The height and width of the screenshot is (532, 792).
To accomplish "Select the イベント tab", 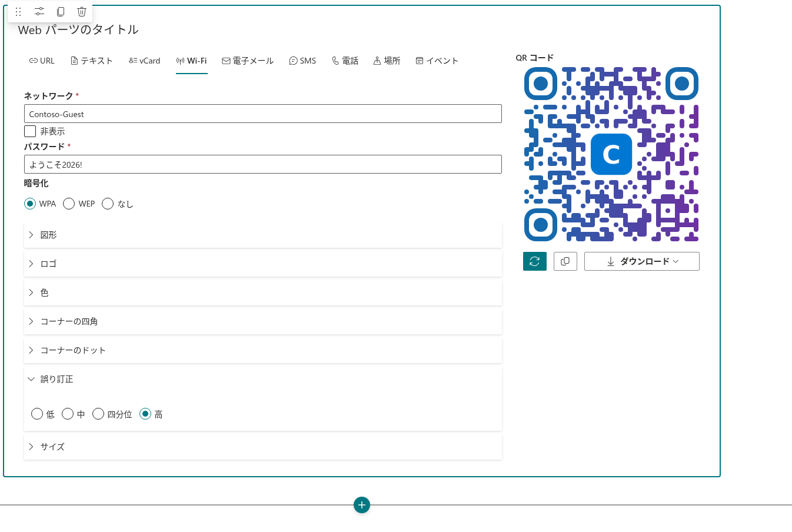I will [437, 61].
